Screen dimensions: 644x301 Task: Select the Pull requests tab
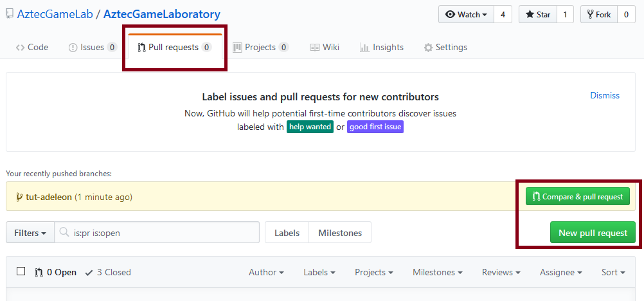point(175,48)
